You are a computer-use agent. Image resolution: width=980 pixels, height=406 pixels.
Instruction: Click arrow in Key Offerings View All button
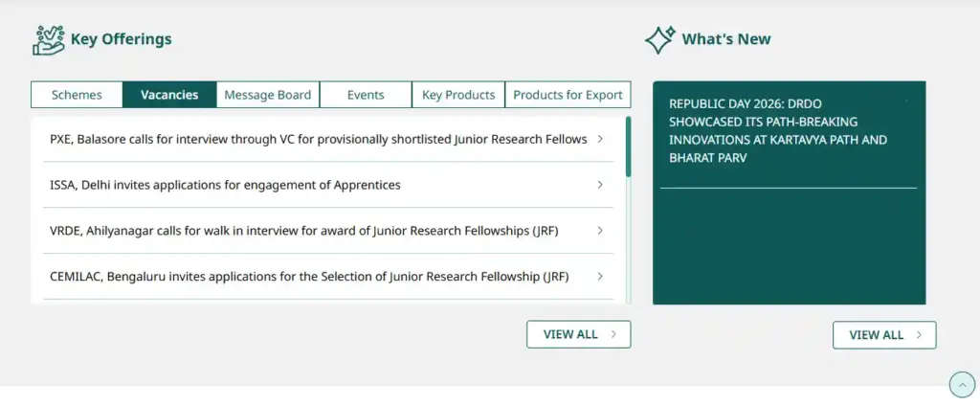(614, 334)
